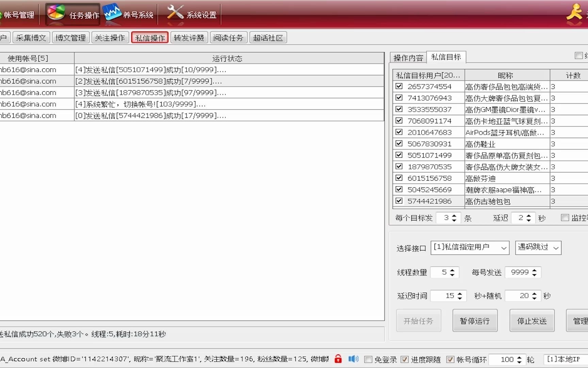Sort by 计数 column header
Image resolution: width=588 pixels, height=368 pixels.
(569, 75)
